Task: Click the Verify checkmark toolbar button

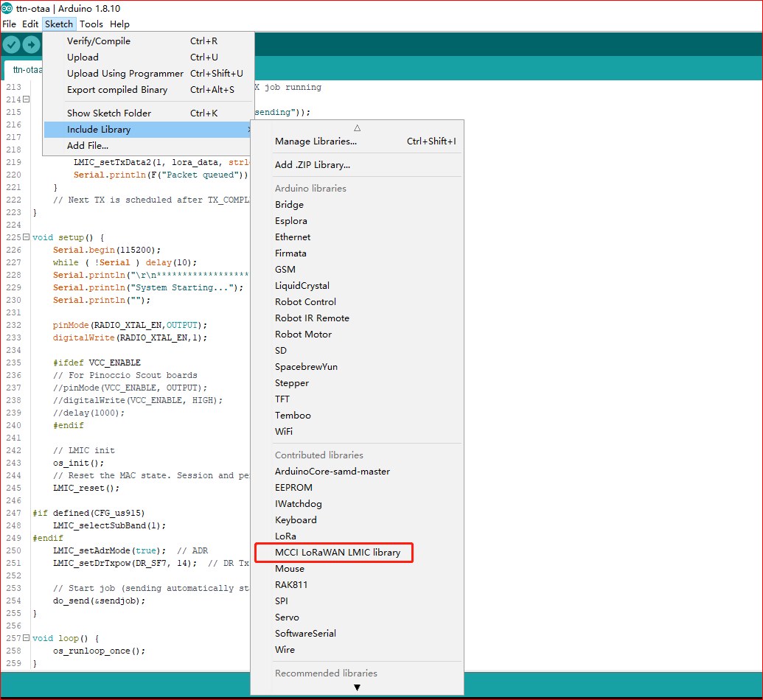Action: [x=12, y=45]
